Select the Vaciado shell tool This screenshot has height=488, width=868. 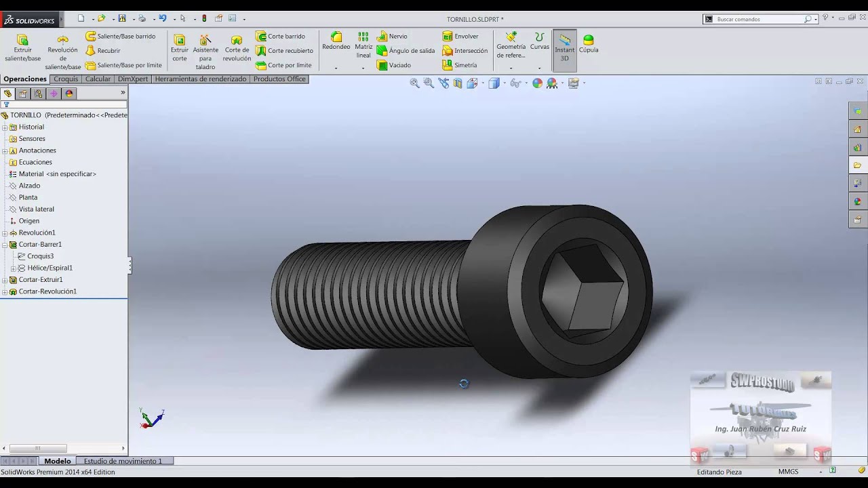pyautogui.click(x=394, y=65)
